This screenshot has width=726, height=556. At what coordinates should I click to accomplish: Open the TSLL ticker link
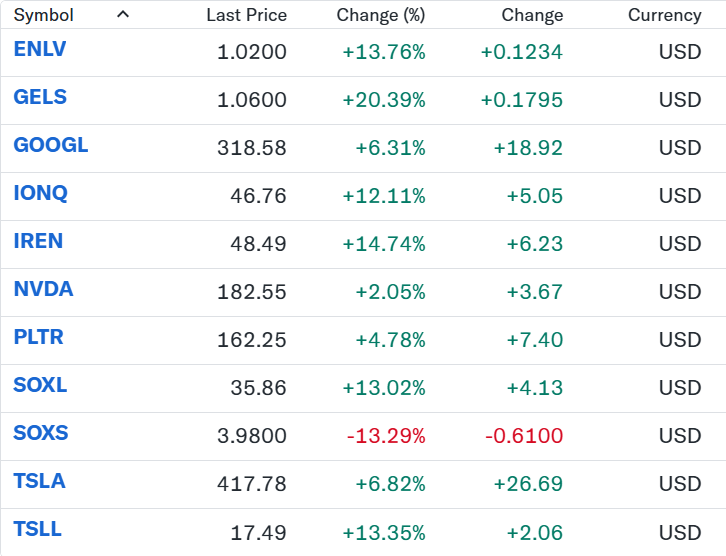(38, 529)
